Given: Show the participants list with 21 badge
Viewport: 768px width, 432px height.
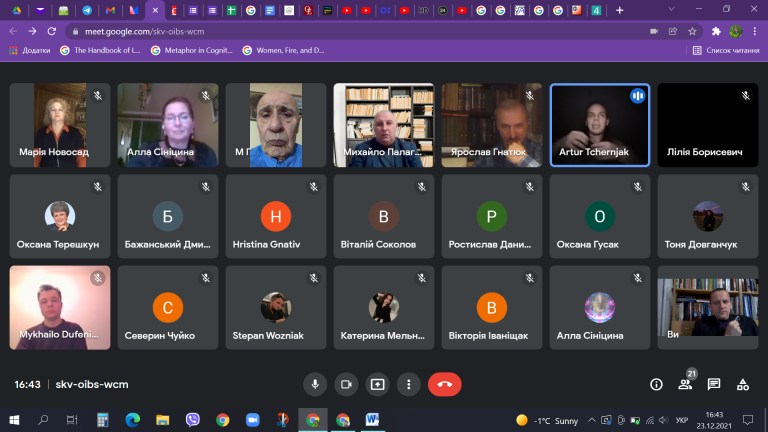Looking at the screenshot, I should (685, 384).
